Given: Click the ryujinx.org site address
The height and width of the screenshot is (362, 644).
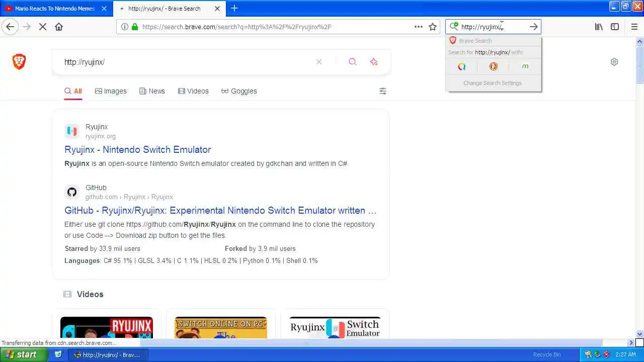Looking at the screenshot, I should pyautogui.click(x=101, y=136).
